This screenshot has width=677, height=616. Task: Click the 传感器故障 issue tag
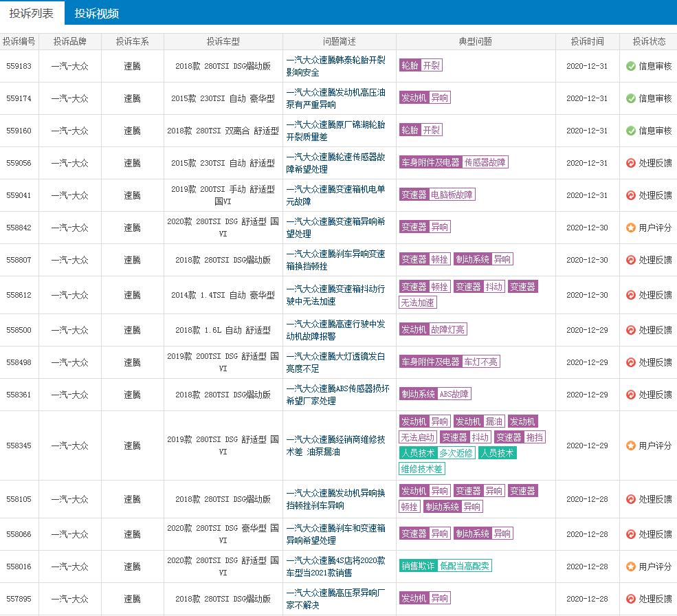coord(485,163)
